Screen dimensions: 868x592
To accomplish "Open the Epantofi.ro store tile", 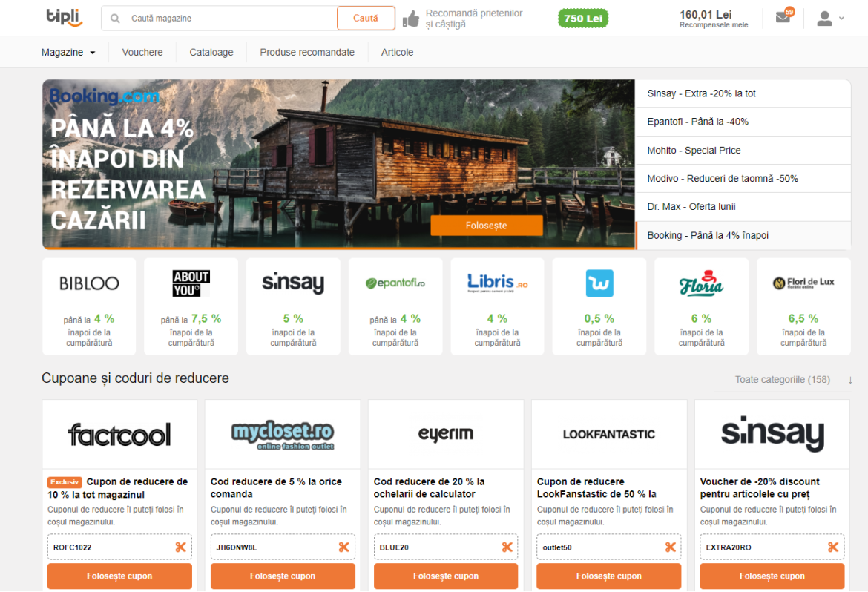I will (x=395, y=306).
